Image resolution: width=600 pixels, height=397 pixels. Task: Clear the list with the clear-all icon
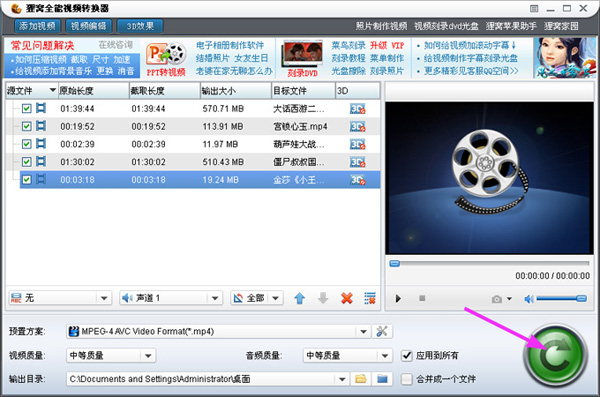click(370, 298)
